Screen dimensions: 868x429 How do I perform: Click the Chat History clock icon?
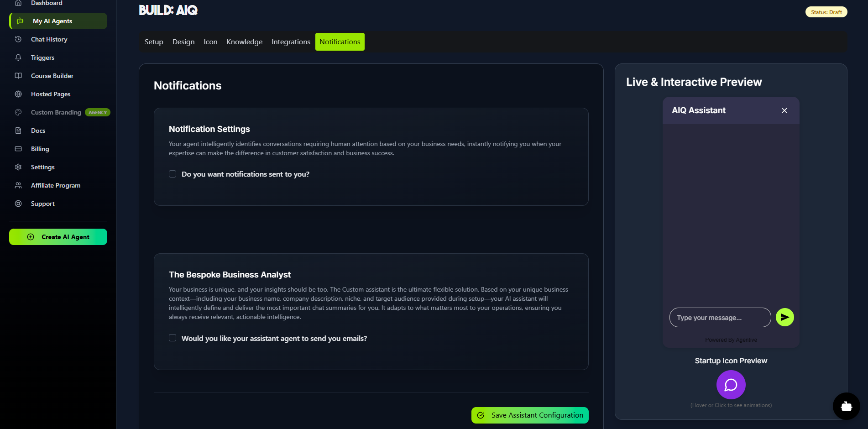18,39
